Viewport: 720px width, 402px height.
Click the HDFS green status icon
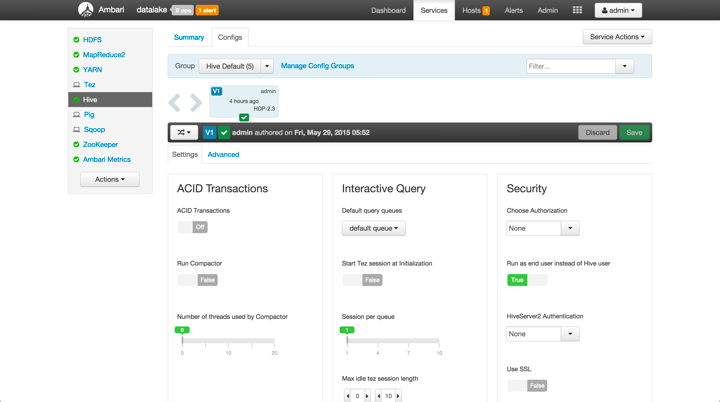click(x=76, y=40)
